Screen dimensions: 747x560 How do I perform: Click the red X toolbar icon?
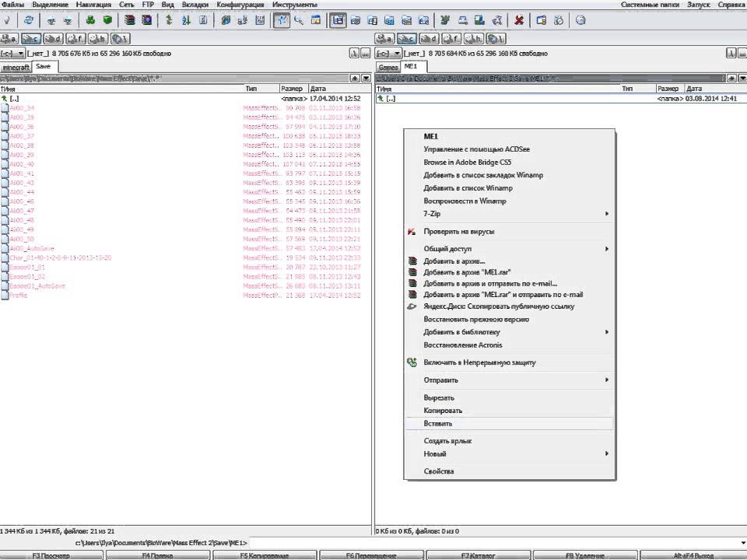[519, 20]
